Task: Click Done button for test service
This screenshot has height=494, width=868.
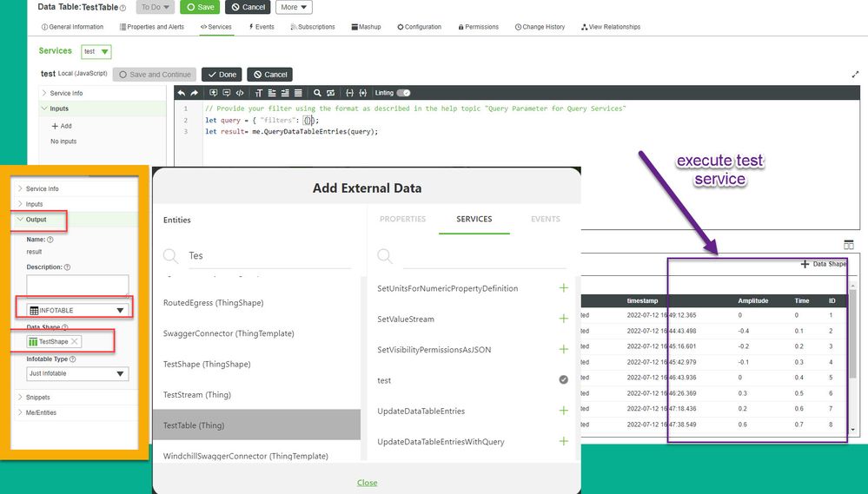Action: (x=222, y=74)
